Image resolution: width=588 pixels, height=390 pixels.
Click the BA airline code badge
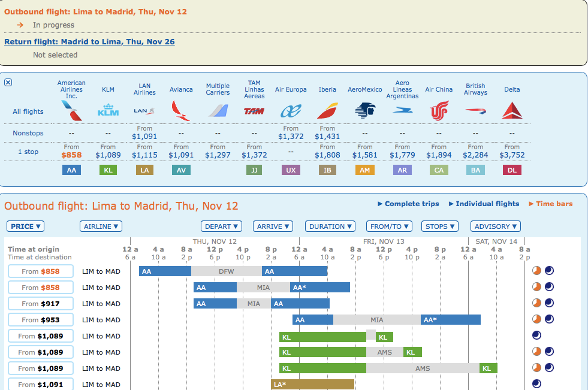coord(475,170)
